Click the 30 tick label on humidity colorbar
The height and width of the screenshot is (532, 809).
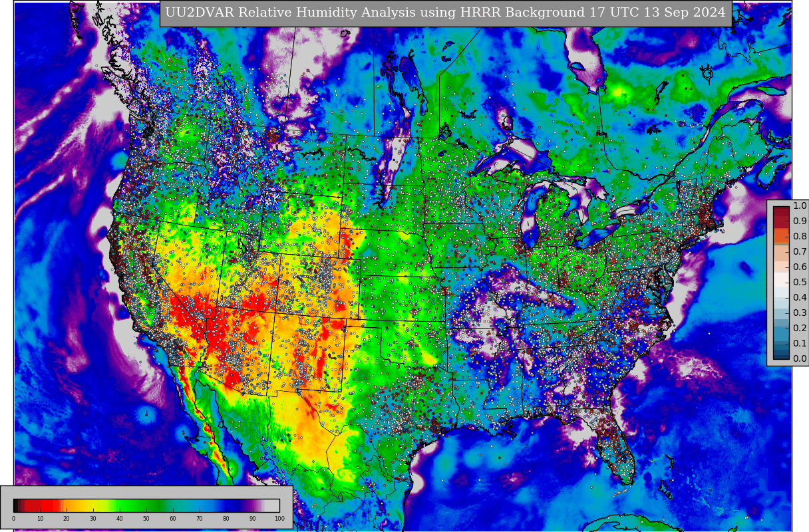tap(93, 519)
